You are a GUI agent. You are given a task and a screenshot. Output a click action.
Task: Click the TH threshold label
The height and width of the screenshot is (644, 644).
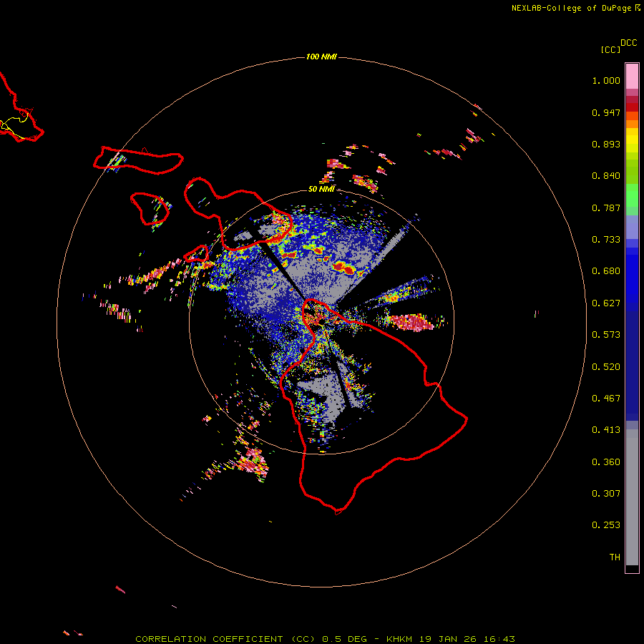[615, 557]
